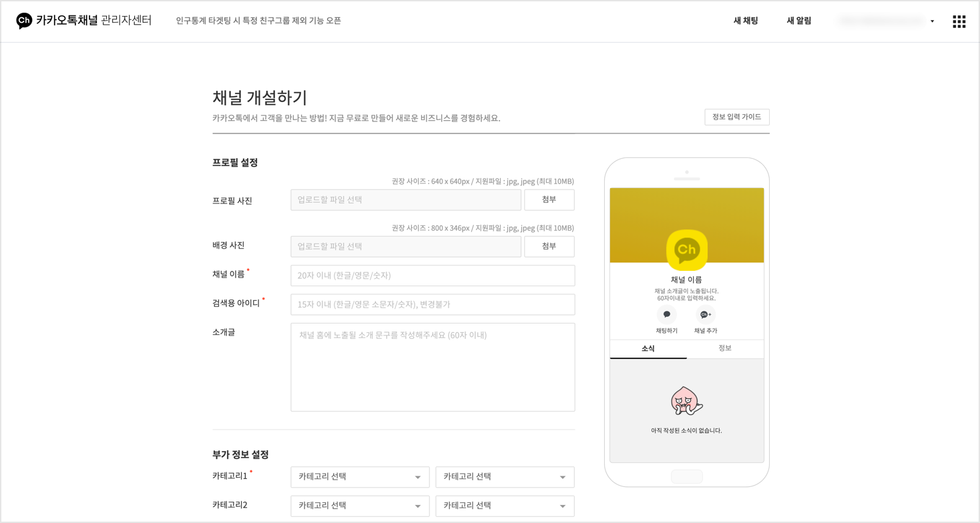Open the first 카테고리1 category dropdown

[360, 477]
